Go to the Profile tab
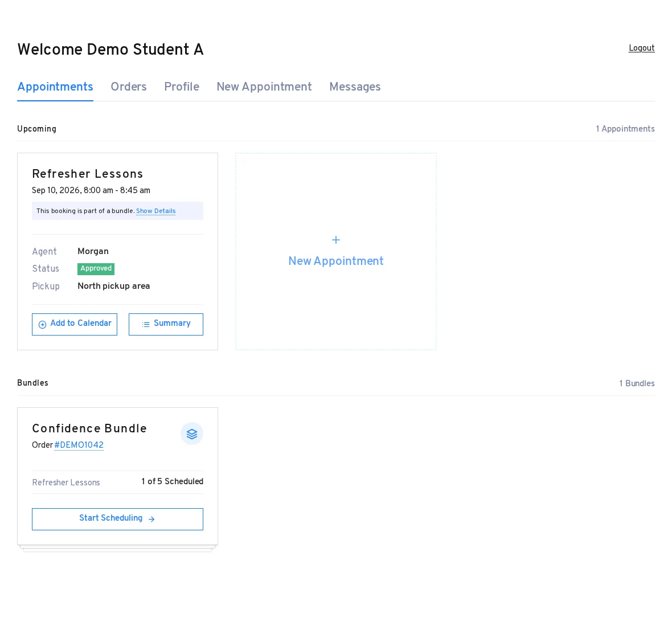 pyautogui.click(x=182, y=87)
